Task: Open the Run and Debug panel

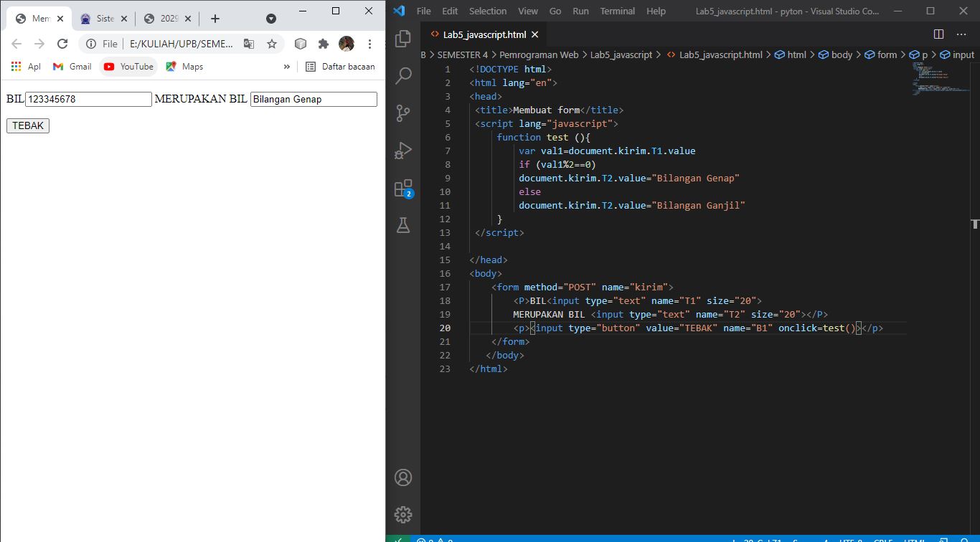Action: pos(402,151)
